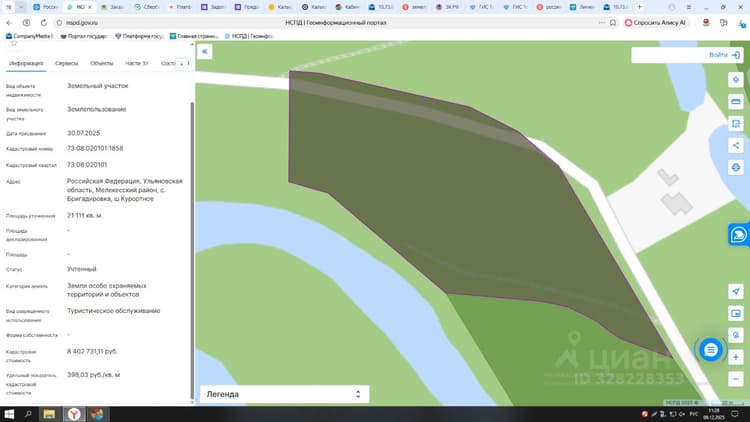Click the share map icon
This screenshot has height=422, width=750.
click(736, 145)
